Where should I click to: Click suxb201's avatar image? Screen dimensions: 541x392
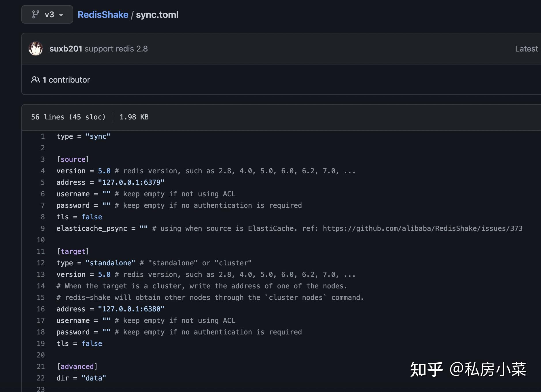pyautogui.click(x=36, y=48)
